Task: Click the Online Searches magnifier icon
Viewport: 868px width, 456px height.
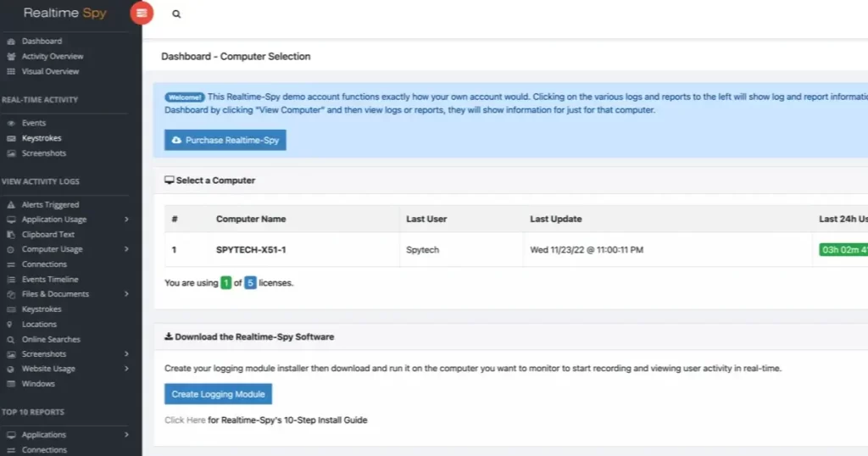Action: point(10,339)
